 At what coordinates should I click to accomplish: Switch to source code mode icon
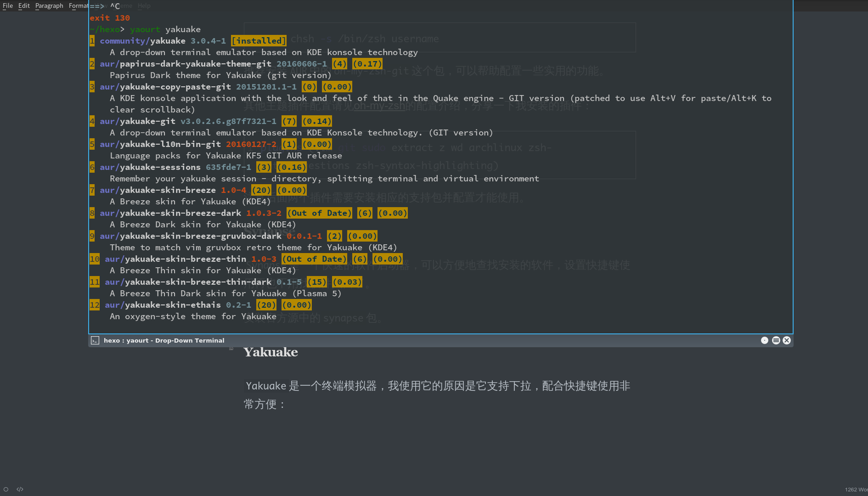tap(20, 489)
